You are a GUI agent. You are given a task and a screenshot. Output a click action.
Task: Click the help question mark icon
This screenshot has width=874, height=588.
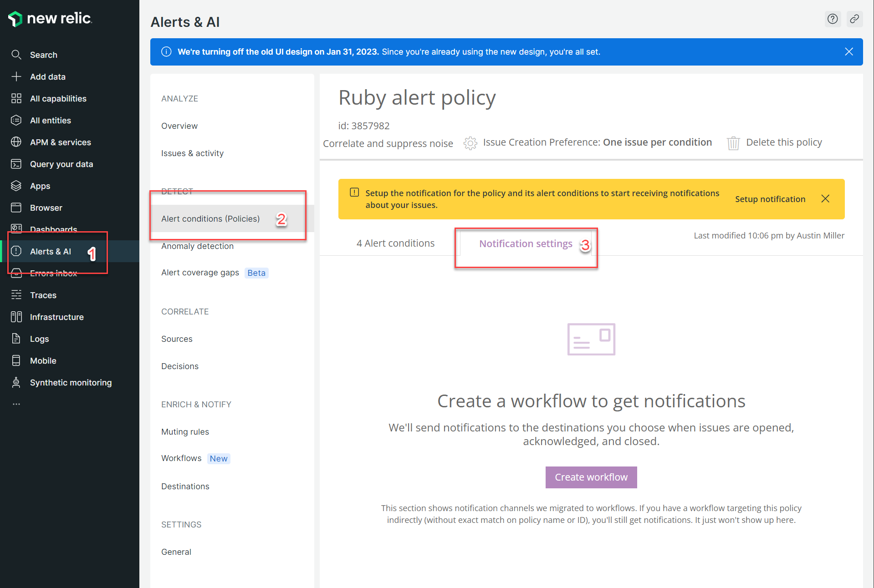pyautogui.click(x=832, y=19)
